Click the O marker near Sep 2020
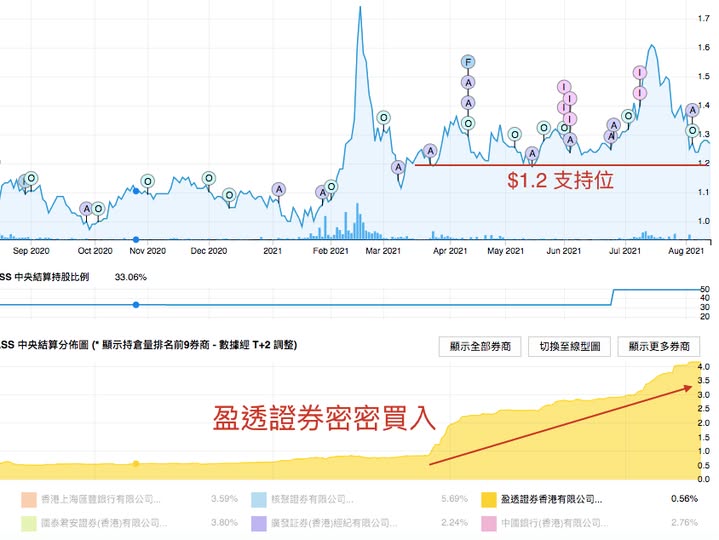 31,178
